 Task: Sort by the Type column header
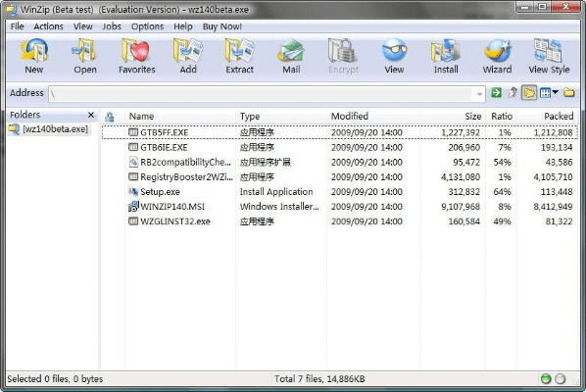250,117
